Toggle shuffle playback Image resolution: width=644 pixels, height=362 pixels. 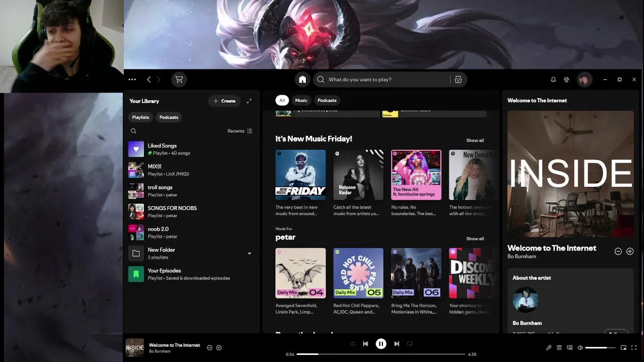(352, 344)
